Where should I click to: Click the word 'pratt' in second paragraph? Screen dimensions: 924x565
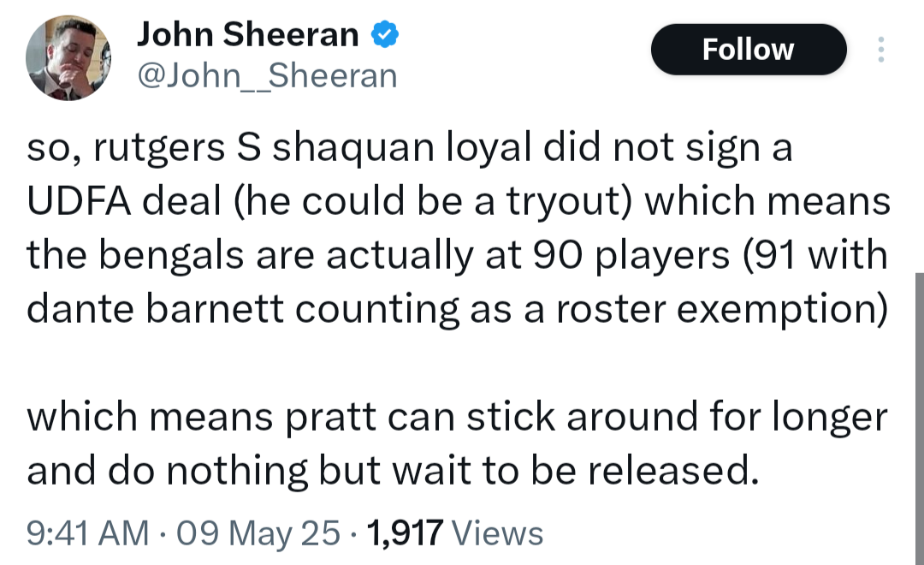331,417
